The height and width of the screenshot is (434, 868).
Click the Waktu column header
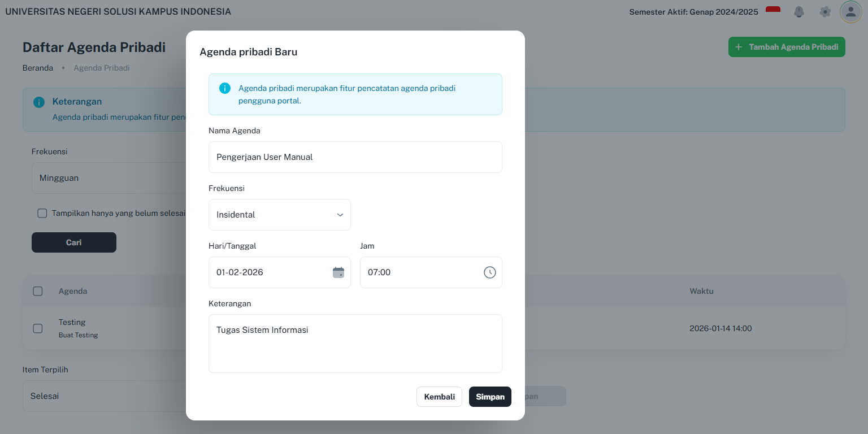701,291
